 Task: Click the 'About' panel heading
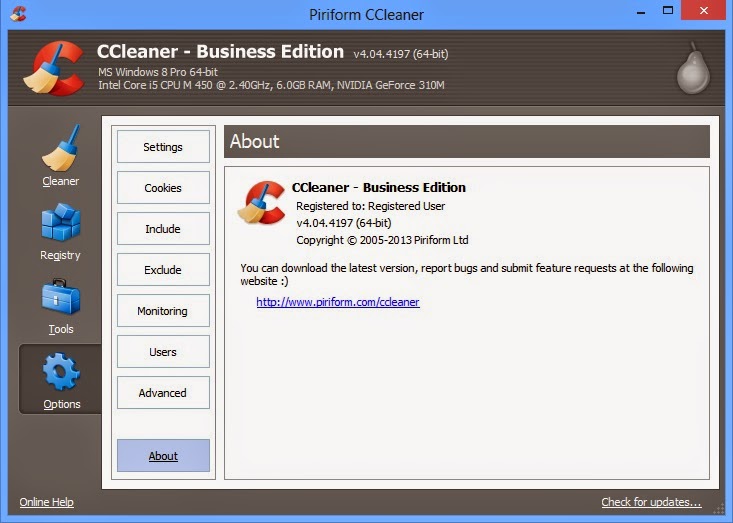(x=254, y=141)
